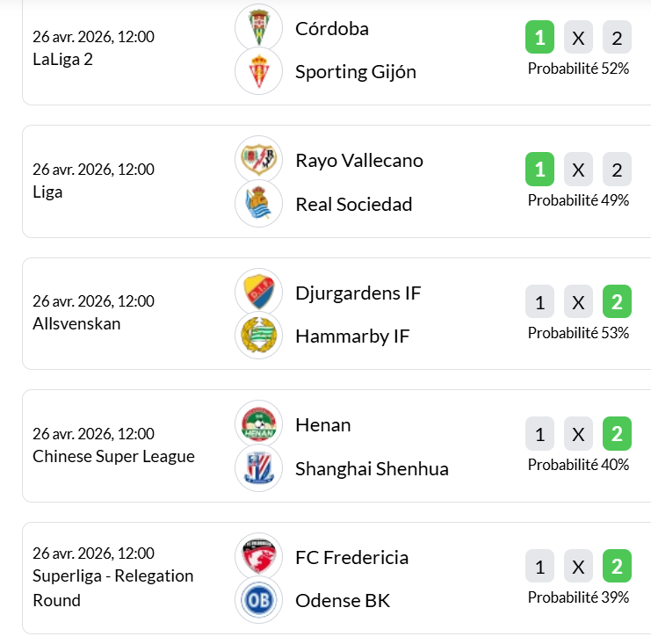Click the FC Fredericia team logo
This screenshot has height=644, width=651.
tap(258, 557)
